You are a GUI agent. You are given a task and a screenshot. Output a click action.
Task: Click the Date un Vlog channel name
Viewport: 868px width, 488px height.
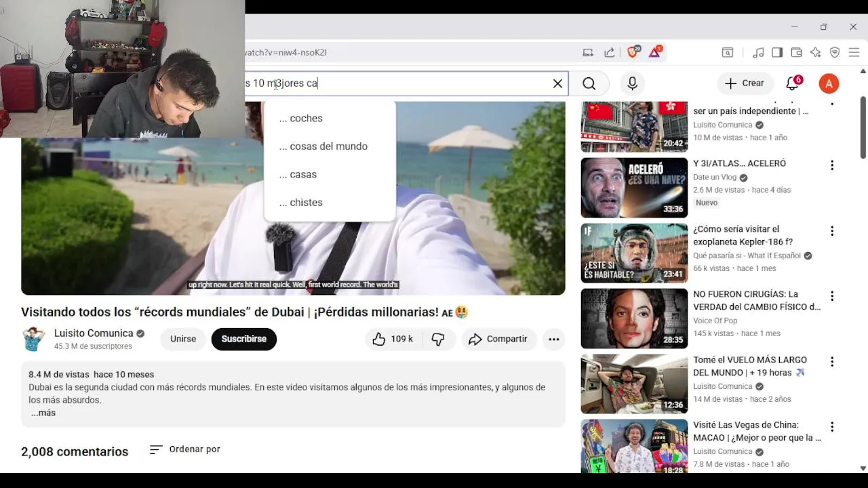[715, 178]
